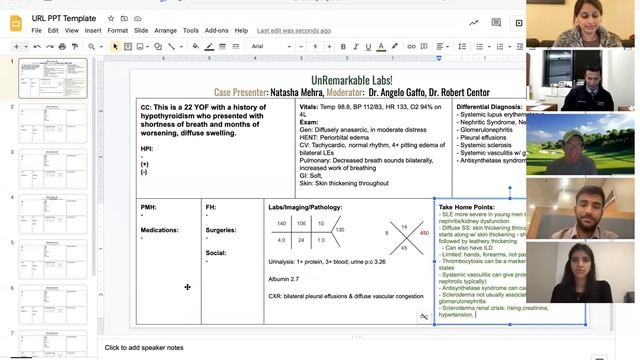Open the Insert menu
This screenshot has height=360, width=640.
(x=93, y=31)
